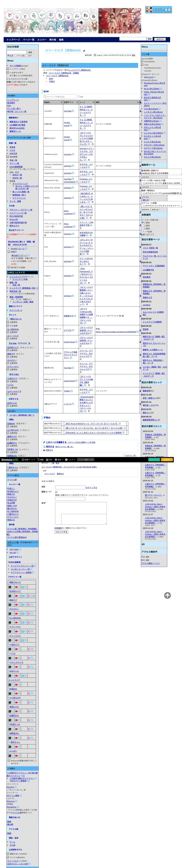Open 編集 in the top navigation
Viewport: 182px width, 868px height.
point(61,40)
